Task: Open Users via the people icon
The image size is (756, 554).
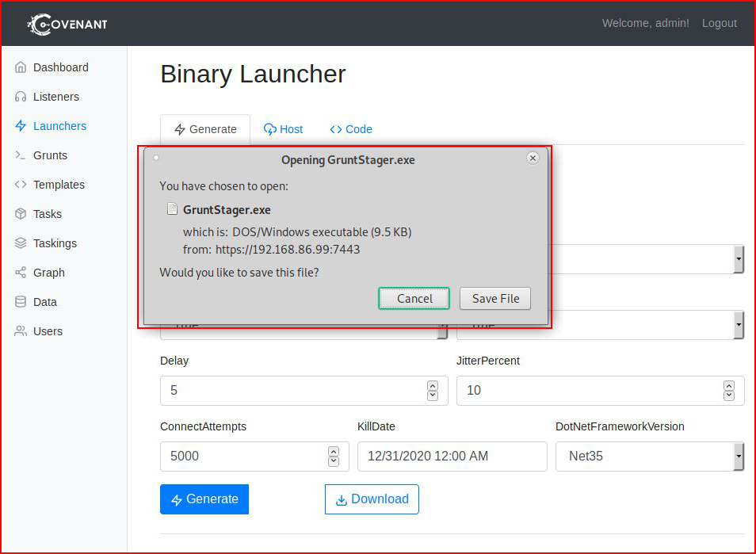Action: click(x=21, y=331)
